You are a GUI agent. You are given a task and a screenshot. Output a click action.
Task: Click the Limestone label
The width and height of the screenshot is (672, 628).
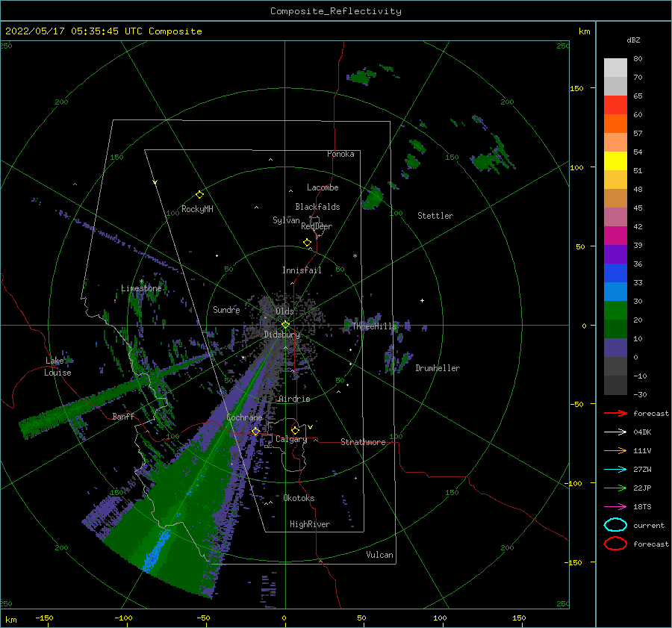pos(141,288)
